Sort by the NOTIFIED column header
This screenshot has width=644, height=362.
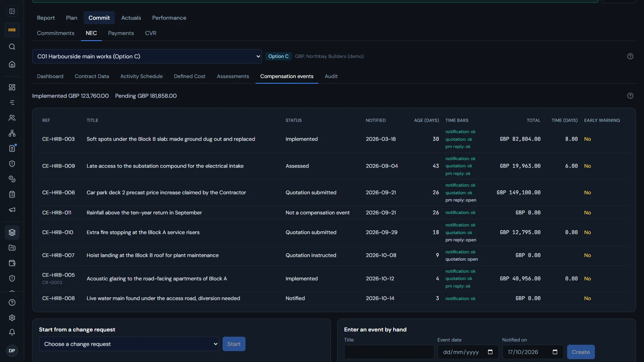(x=376, y=120)
